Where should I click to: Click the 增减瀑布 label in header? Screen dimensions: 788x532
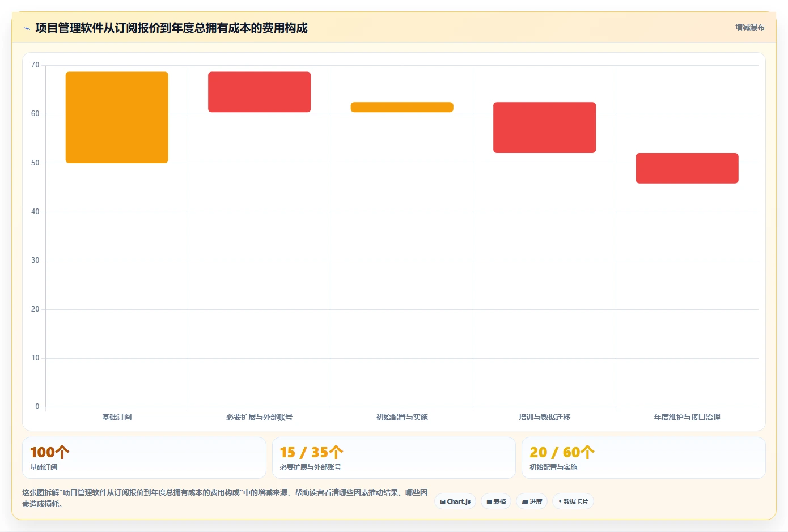point(749,27)
